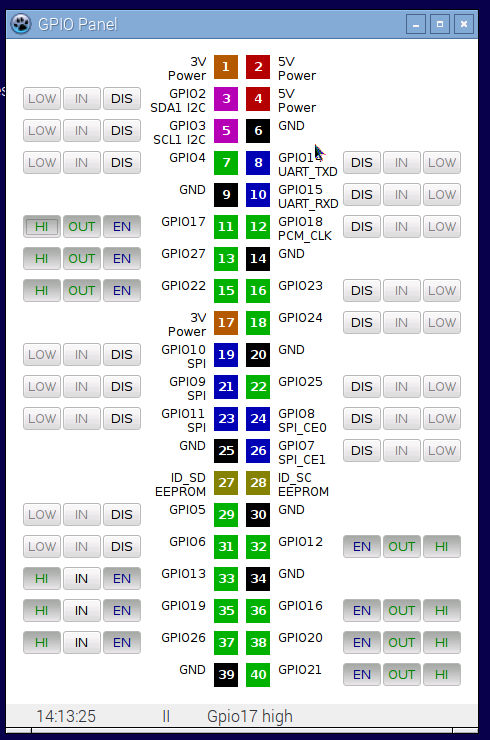Click the GPIO Panel title bar text
490x740 pixels.
click(x=77, y=24)
